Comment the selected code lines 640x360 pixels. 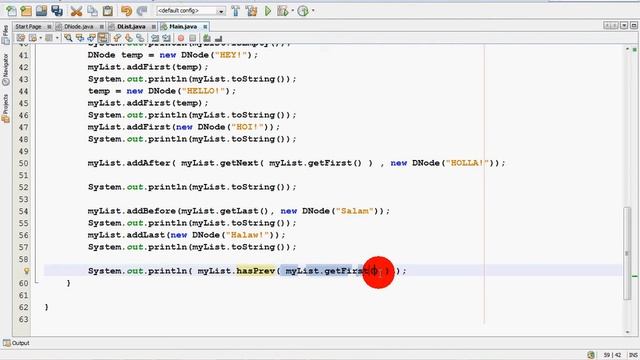coord(207,38)
